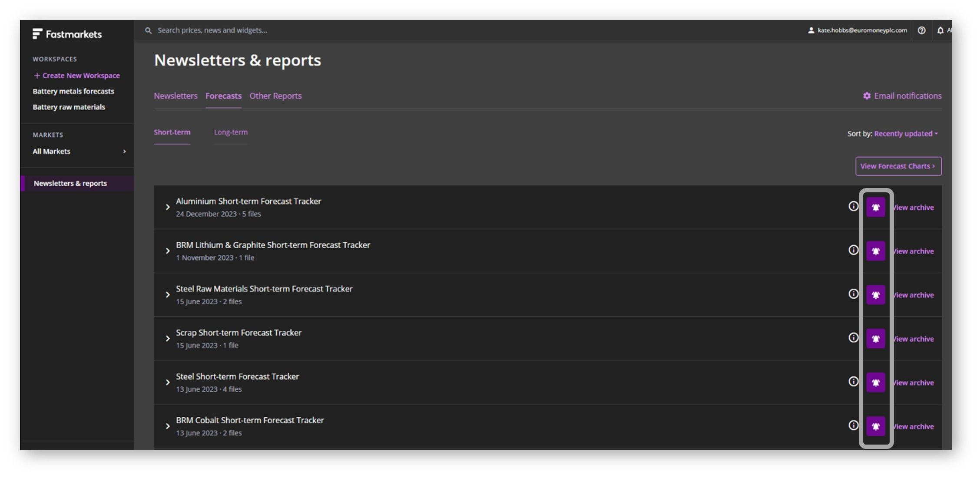Open the Other Reports tab
This screenshot has height=478, width=980.
tap(275, 96)
